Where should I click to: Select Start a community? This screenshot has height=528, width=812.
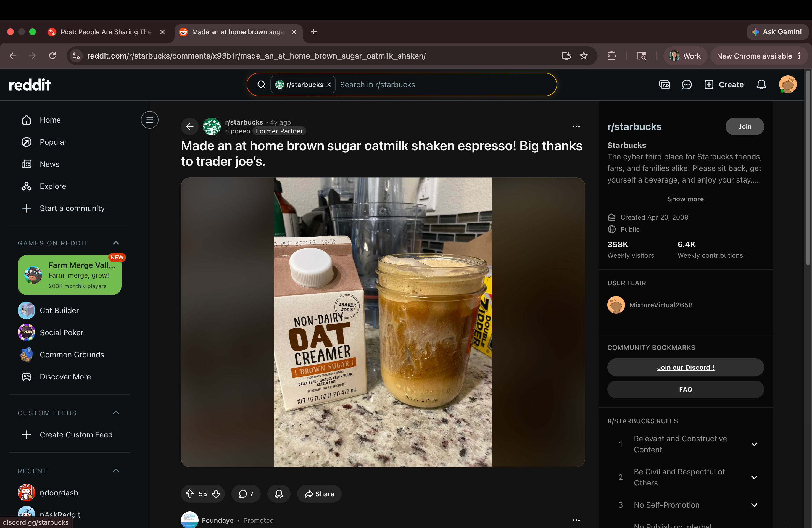[x=70, y=208]
